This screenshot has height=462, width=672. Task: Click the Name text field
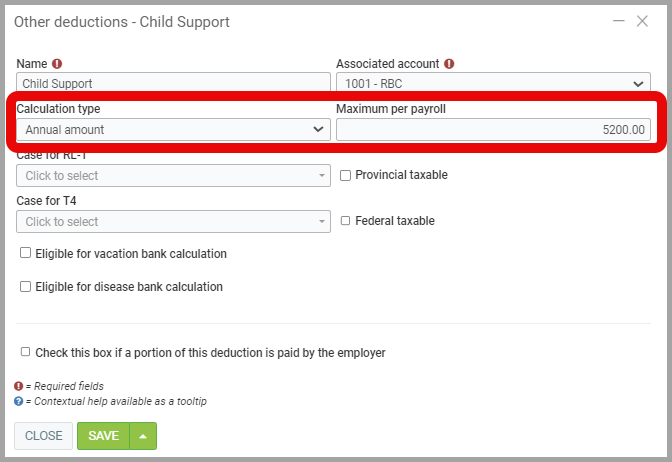[x=173, y=84]
